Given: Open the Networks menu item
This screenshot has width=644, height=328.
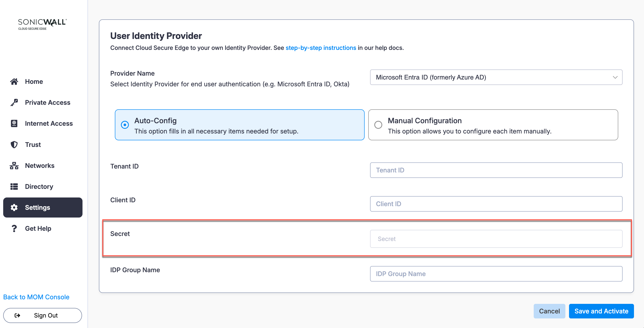Looking at the screenshot, I should 39,166.
